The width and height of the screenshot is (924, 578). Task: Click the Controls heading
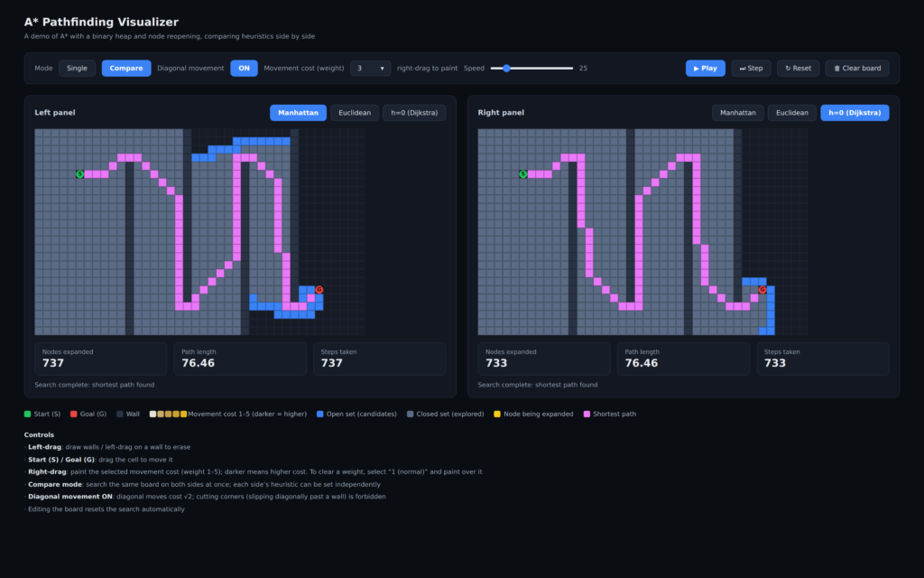coord(39,434)
